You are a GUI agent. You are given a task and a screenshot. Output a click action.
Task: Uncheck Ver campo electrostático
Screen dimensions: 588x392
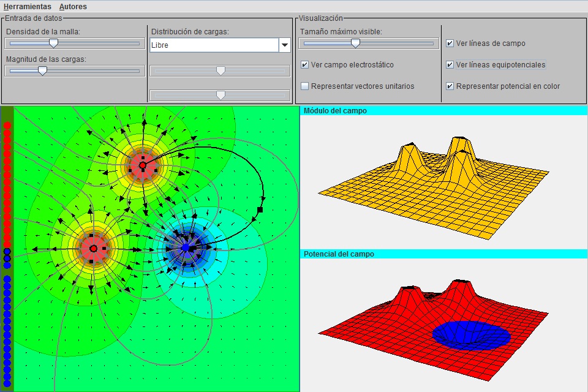pyautogui.click(x=305, y=65)
